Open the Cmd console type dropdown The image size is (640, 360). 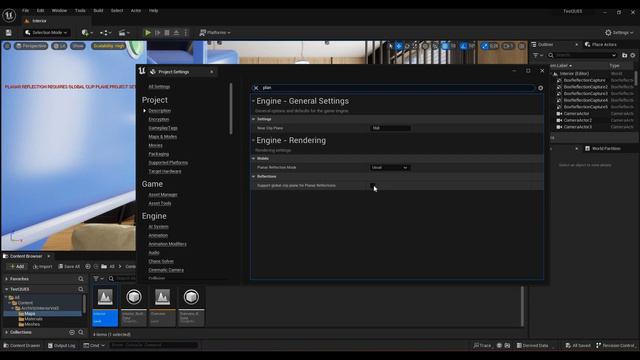click(x=94, y=345)
